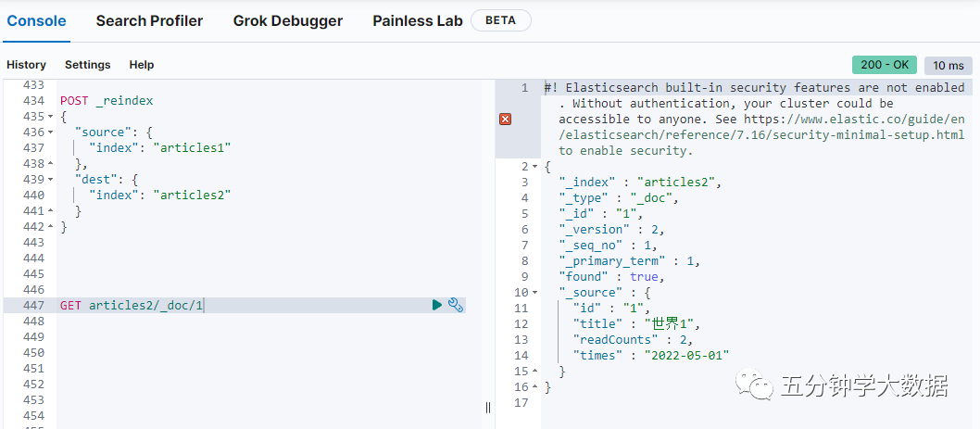Run the GET articles2 request play icon
980x429 pixels.
point(437,305)
